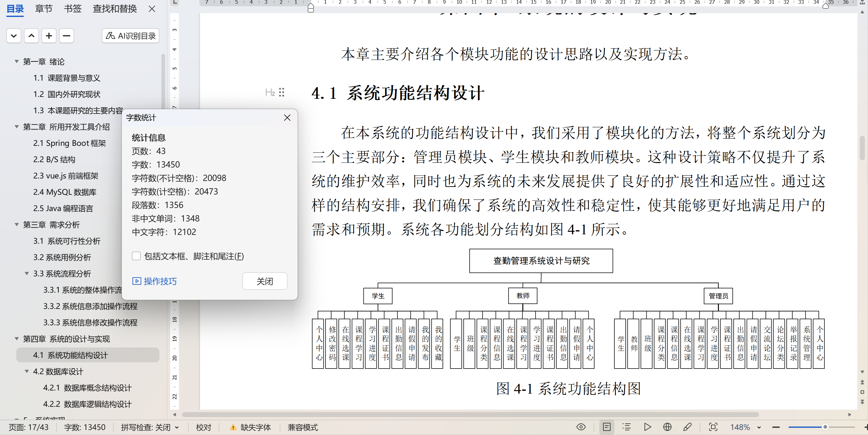This screenshot has height=435, width=868.
Task: Switch to page layout view icon
Action: pos(607,427)
